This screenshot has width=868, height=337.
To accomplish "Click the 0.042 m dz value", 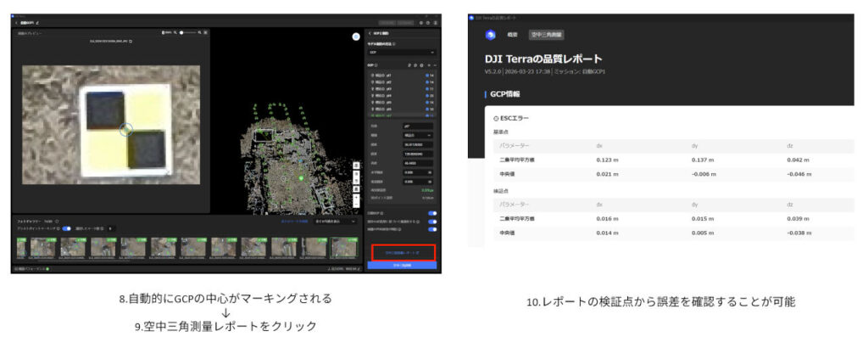I will (x=798, y=160).
